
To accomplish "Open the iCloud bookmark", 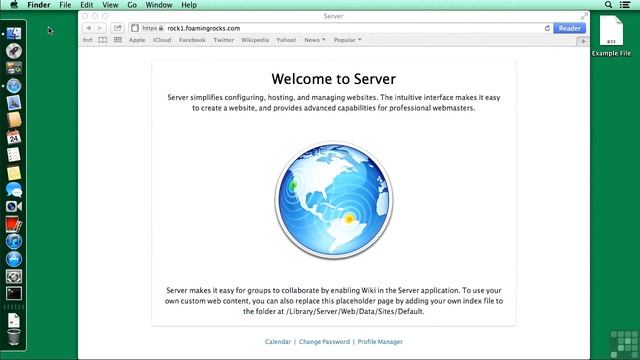I will point(162,40).
